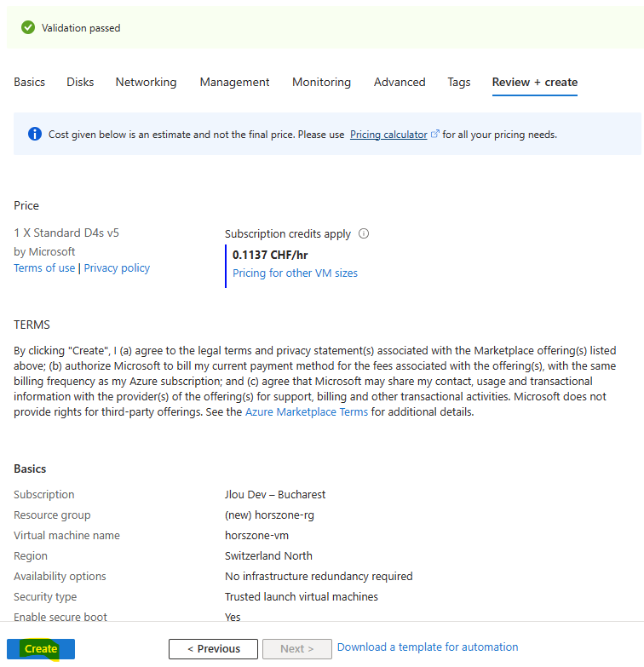This screenshot has height=667, width=644.
Task: Click the blue info icon in cost banner
Action: [x=35, y=134]
